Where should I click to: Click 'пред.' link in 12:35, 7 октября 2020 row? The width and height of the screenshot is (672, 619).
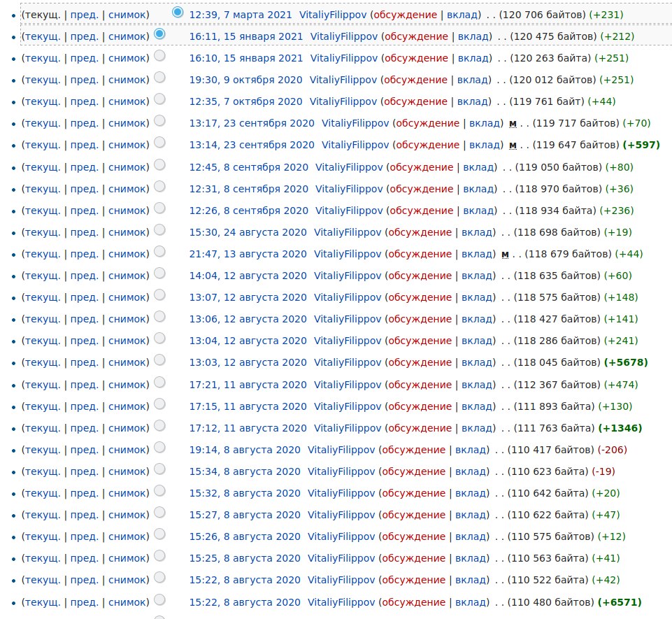(x=85, y=101)
